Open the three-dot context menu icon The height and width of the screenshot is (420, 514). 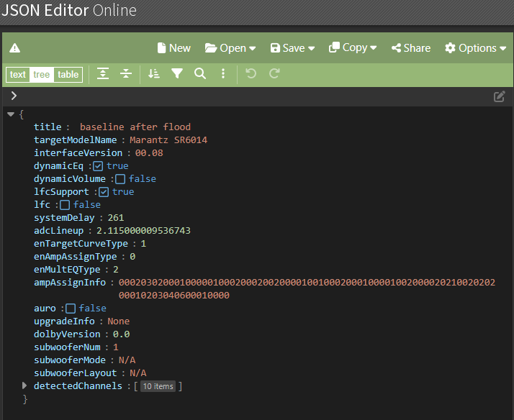pyautogui.click(x=223, y=73)
